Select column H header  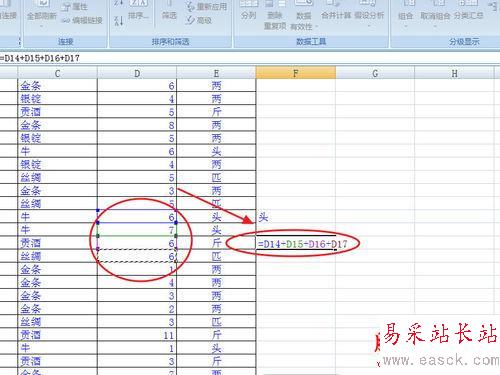[x=454, y=73]
